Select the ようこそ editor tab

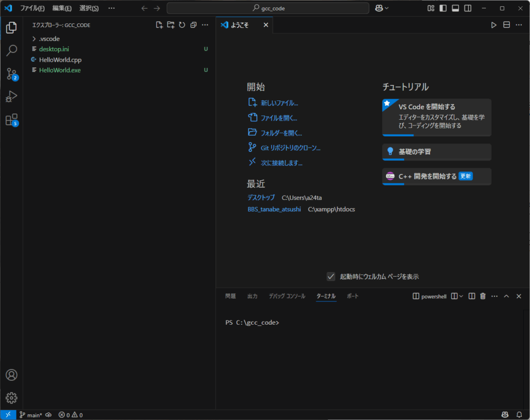coord(244,25)
